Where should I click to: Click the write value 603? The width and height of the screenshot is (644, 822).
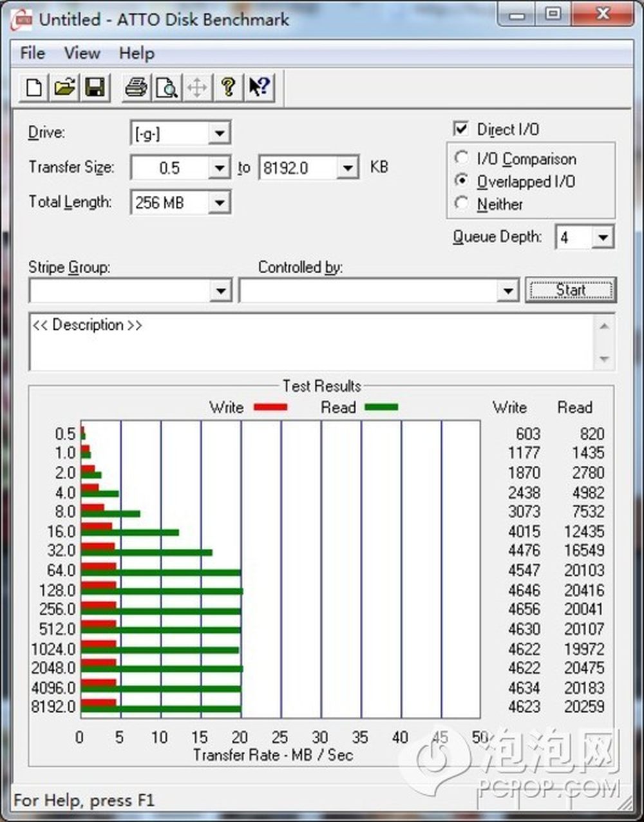[x=528, y=434]
